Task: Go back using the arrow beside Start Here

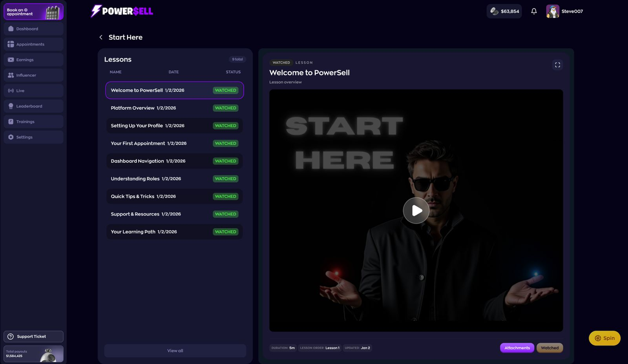Action: coord(101,37)
